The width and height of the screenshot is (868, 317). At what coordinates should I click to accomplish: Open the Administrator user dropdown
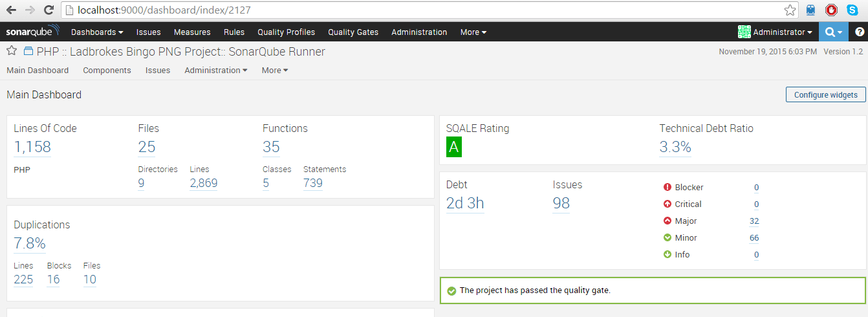783,32
